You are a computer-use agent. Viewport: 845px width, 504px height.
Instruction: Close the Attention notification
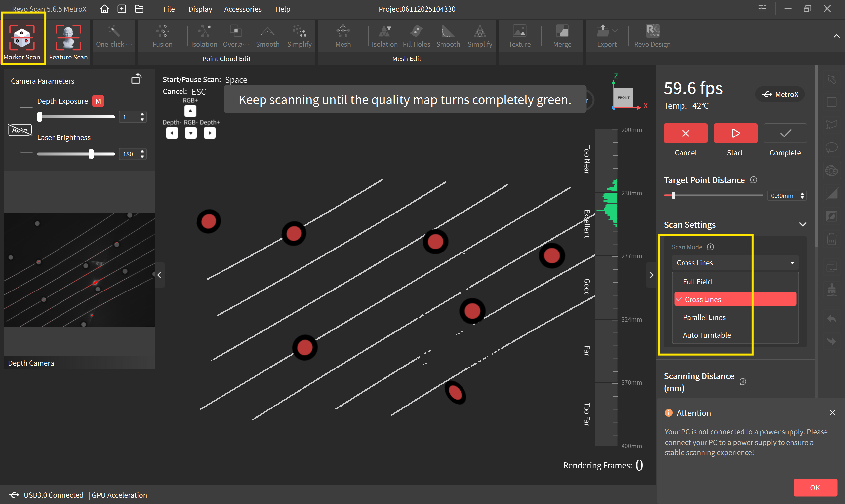[832, 413]
